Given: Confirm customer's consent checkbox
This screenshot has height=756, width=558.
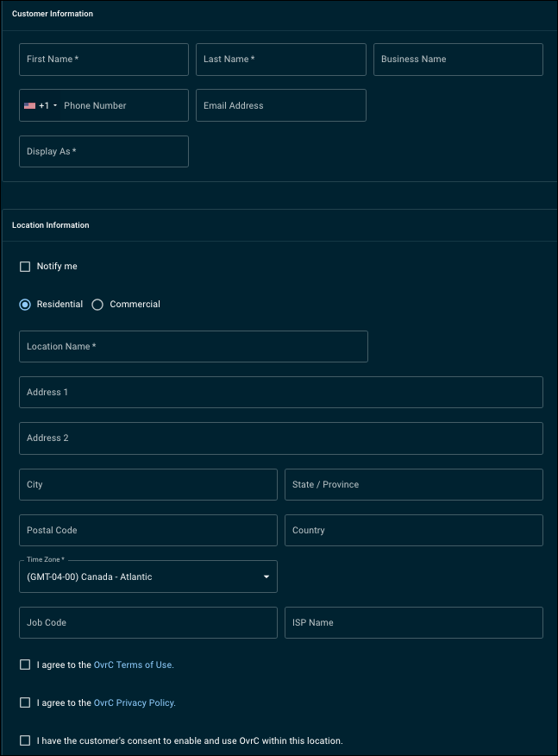Looking at the screenshot, I should point(25,740).
